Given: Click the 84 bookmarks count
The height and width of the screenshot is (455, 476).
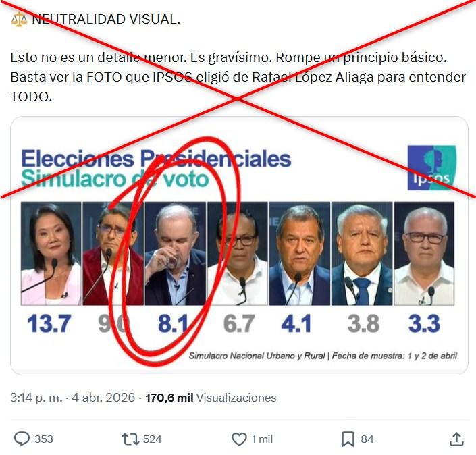Looking at the screenshot, I should [367, 439].
